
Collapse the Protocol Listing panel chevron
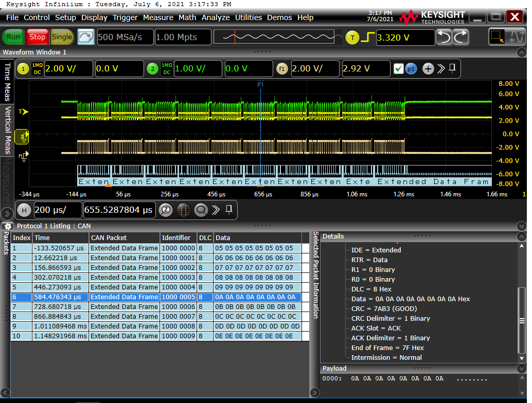tap(522, 226)
